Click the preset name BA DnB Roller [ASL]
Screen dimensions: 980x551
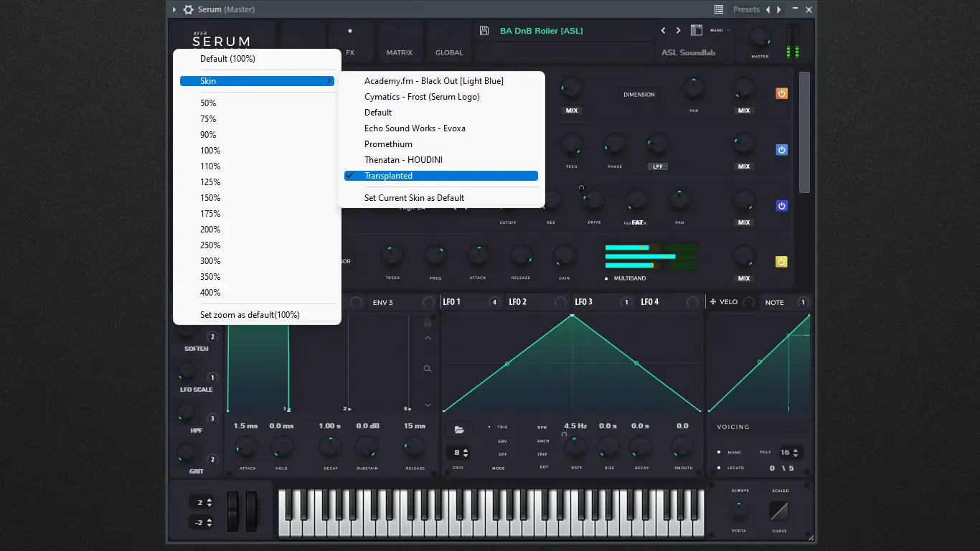[542, 31]
